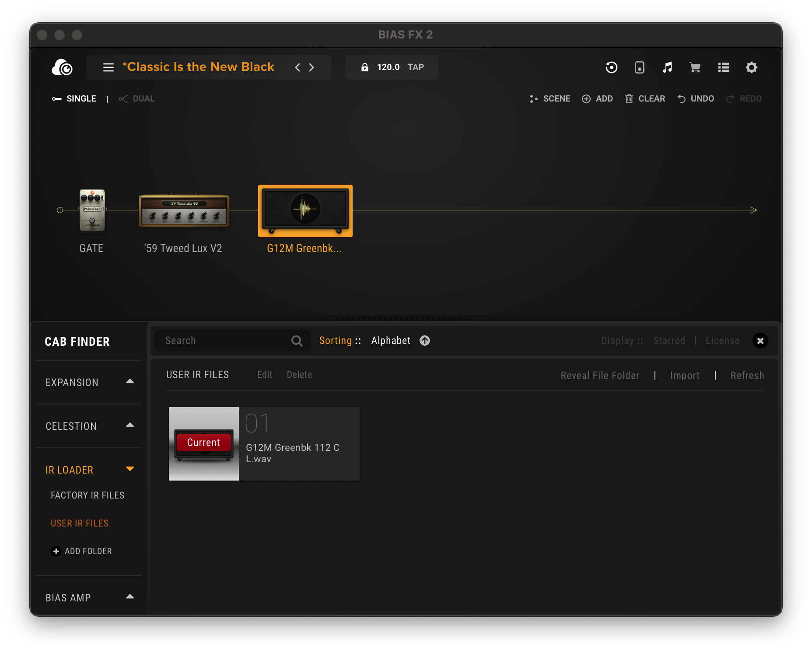Viewport: 812px width, 653px height.
Task: Click CLEAR to empty the chain
Action: click(x=645, y=99)
